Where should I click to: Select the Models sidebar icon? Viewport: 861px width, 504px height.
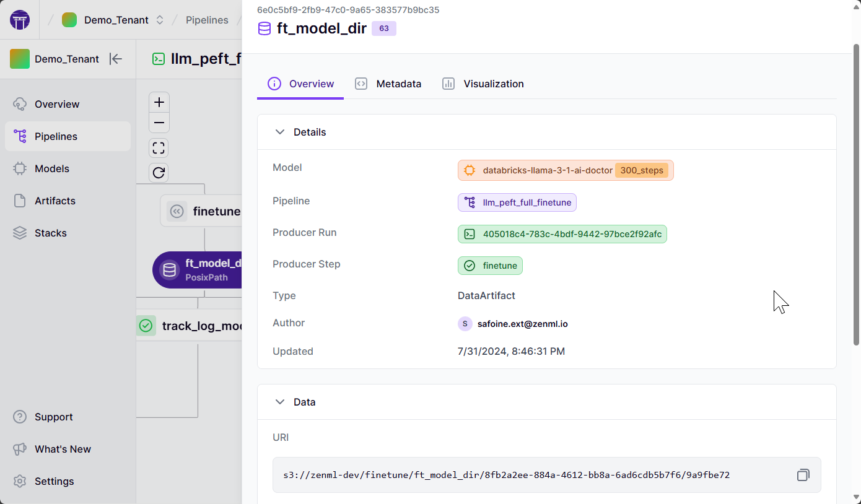pos(19,168)
